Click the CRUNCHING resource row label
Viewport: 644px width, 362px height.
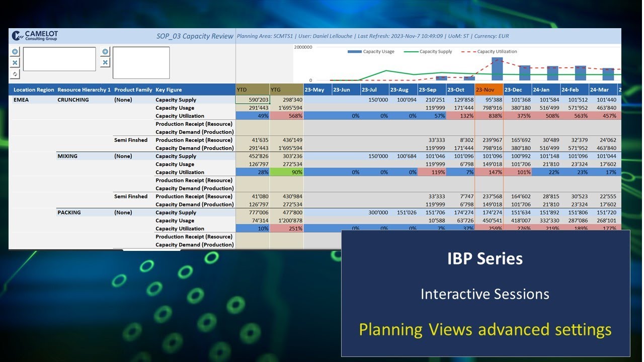point(73,100)
